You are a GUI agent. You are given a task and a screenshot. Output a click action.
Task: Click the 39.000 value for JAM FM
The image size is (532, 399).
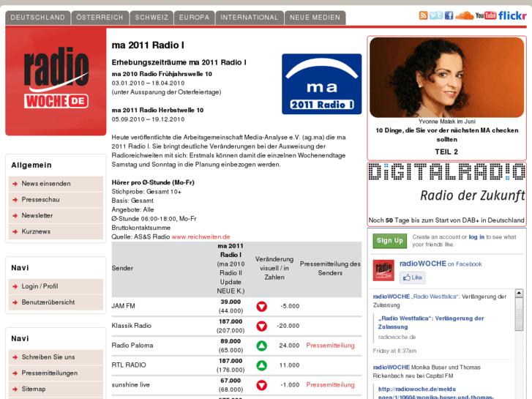click(x=231, y=302)
